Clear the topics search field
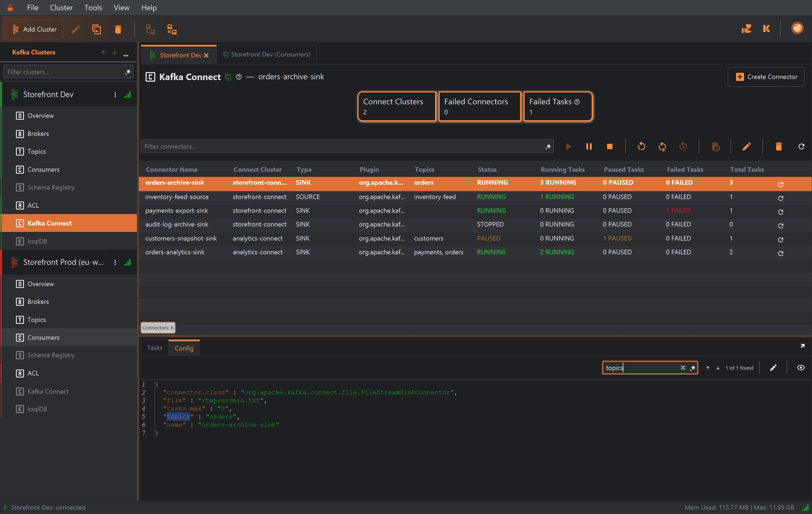812x514 pixels. 683,368
